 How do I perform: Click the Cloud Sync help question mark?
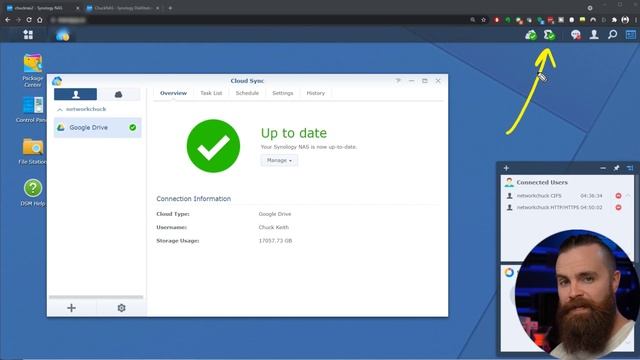point(398,81)
